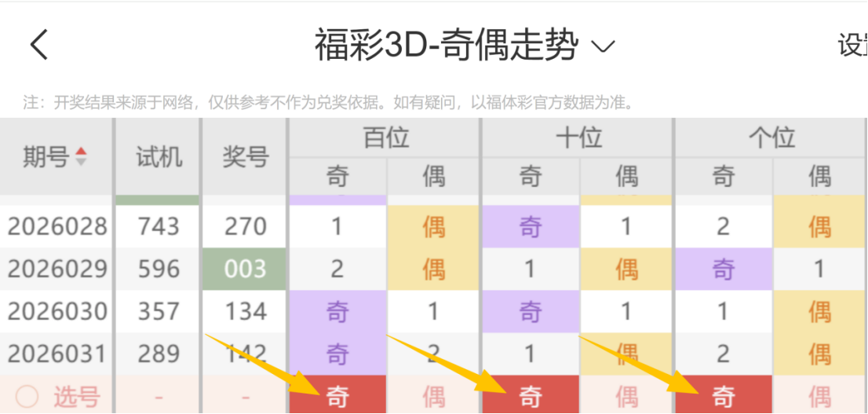Click 个位 偶 cell in row 2026031
868x414 pixels.
tap(820, 354)
